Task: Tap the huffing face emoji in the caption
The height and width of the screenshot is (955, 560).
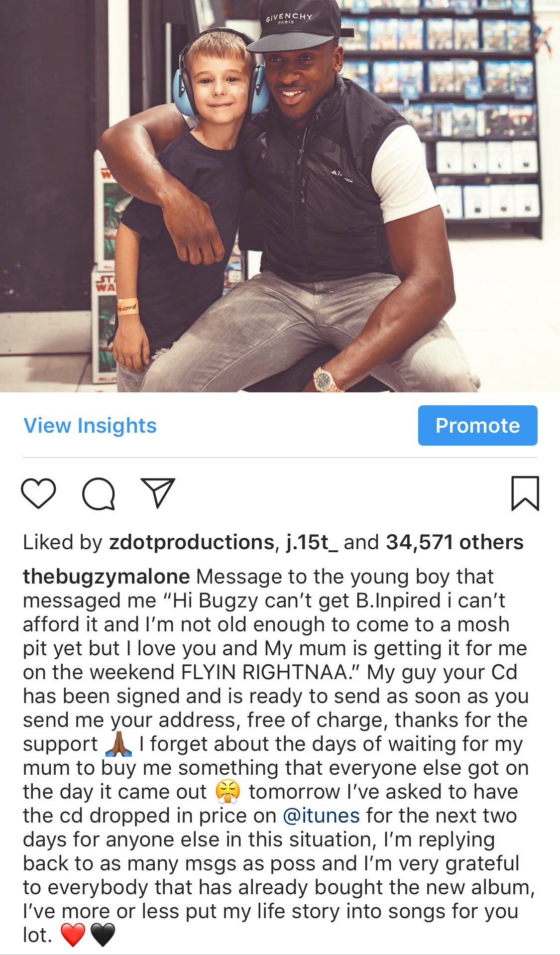Action: [x=227, y=792]
